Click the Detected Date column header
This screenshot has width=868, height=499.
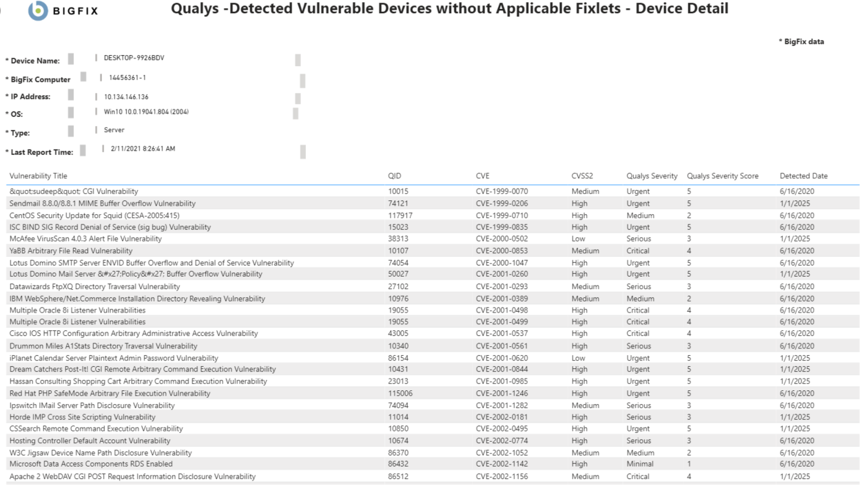pyautogui.click(x=803, y=176)
